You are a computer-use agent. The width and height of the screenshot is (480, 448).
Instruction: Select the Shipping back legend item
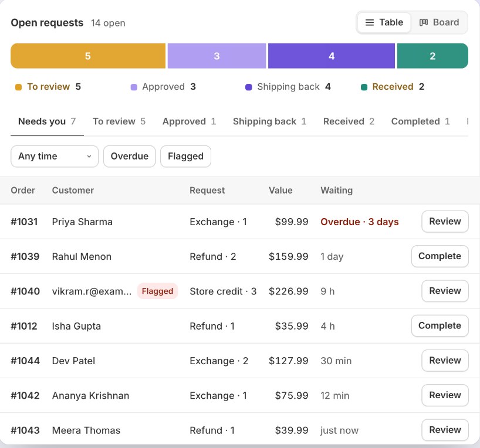tap(288, 87)
